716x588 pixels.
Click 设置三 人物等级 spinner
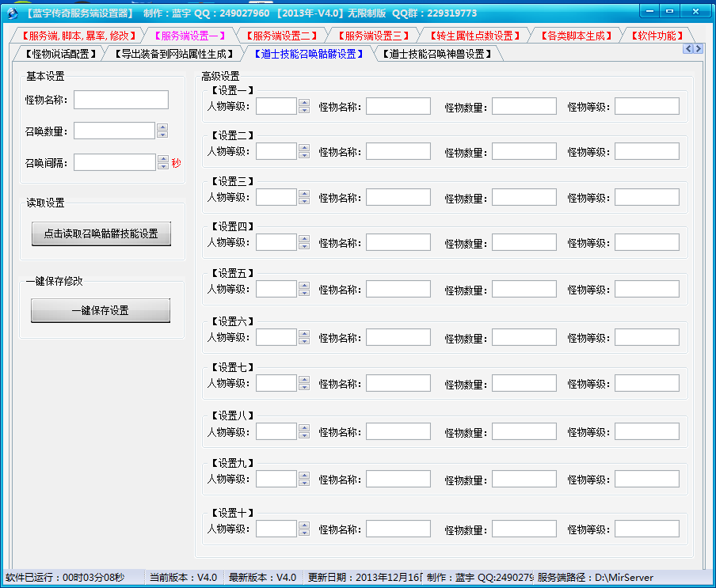pyautogui.click(x=304, y=197)
